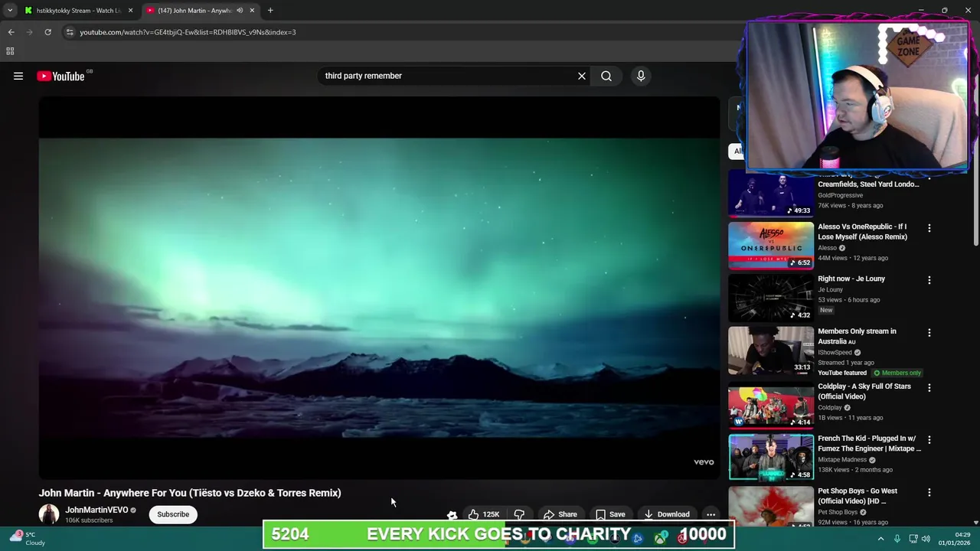Screen dimensions: 980x551
Task: Open French The Kid video thumbnail
Action: point(771,458)
